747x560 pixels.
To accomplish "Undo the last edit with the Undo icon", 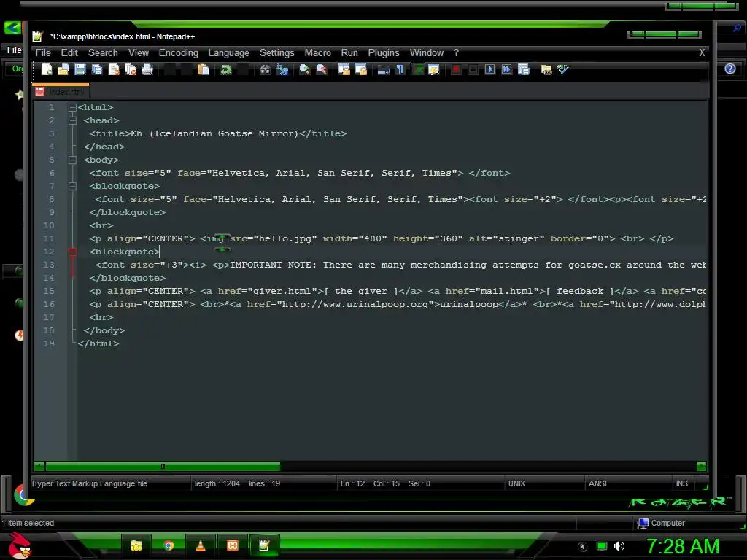I will 226,69.
